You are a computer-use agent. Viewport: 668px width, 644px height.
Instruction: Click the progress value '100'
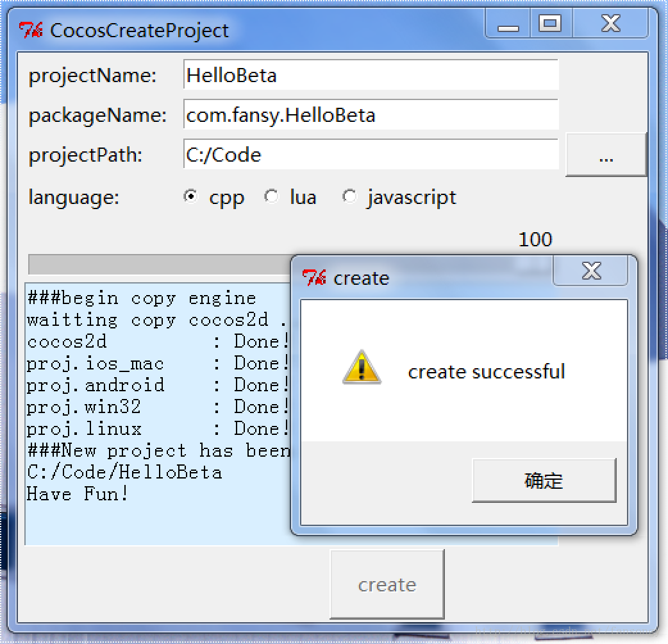[535, 239]
